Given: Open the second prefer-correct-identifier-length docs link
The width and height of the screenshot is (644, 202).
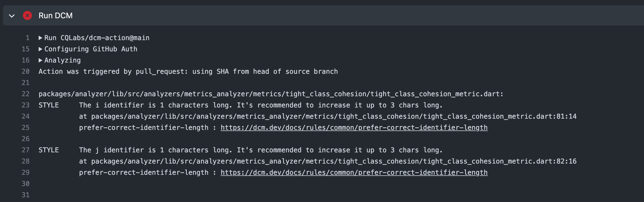Looking at the screenshot, I should 354,173.
